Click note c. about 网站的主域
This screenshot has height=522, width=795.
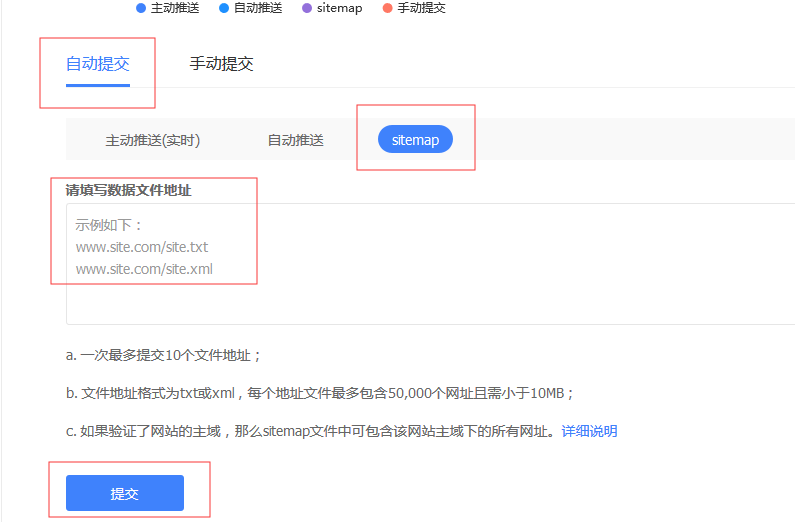coord(313,431)
